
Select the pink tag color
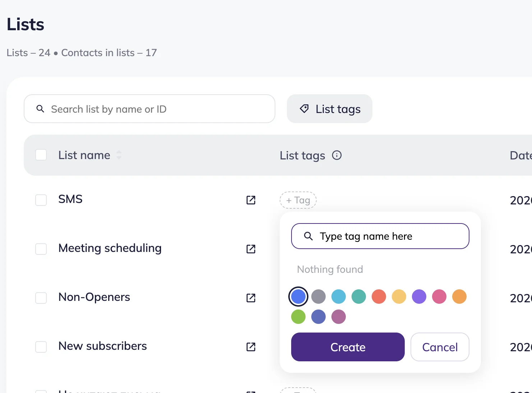click(439, 297)
